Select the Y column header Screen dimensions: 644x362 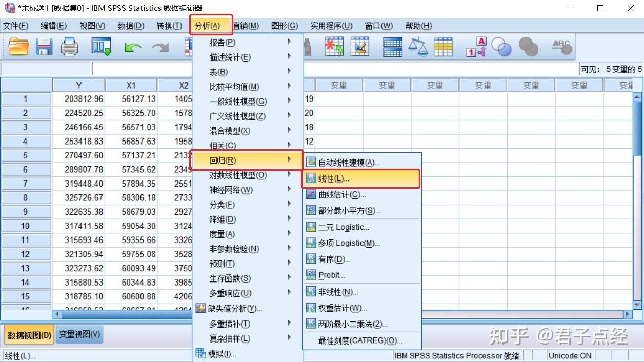(78, 85)
